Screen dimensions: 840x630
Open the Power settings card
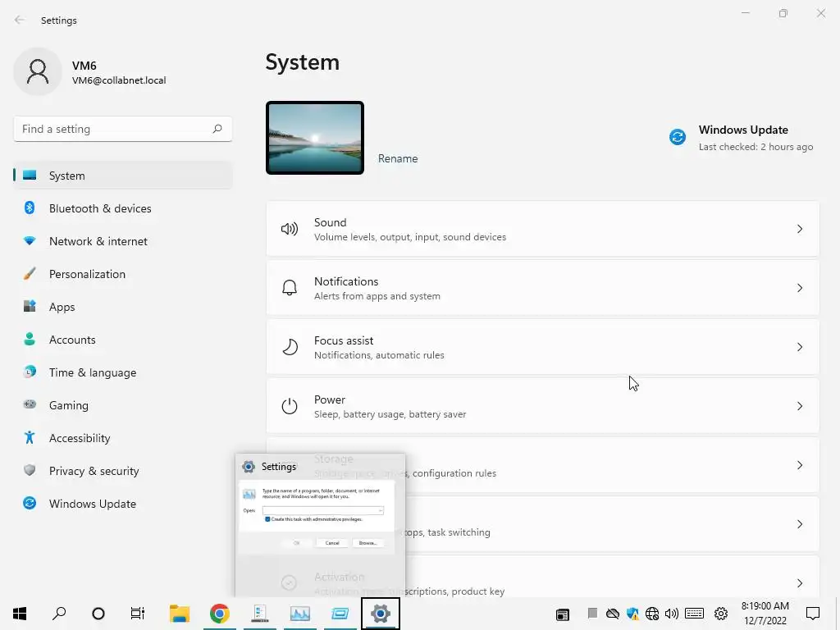coord(543,406)
